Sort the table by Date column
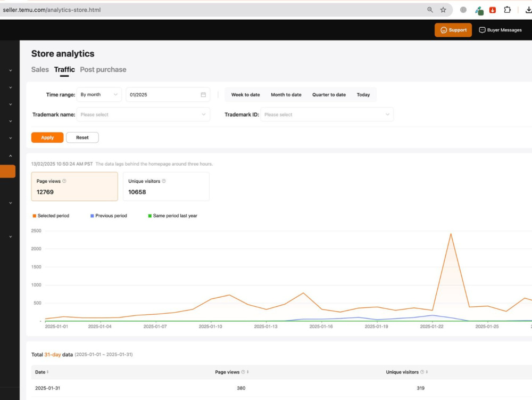 coord(47,372)
